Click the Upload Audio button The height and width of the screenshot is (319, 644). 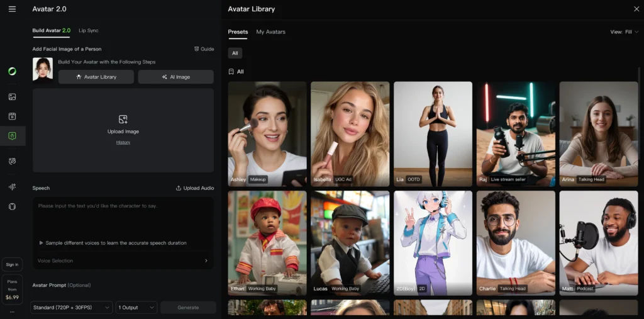click(x=195, y=188)
